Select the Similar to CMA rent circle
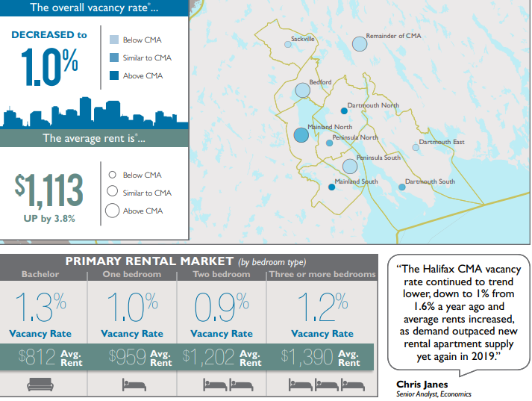This screenshot has width=532, height=401. pos(112,192)
